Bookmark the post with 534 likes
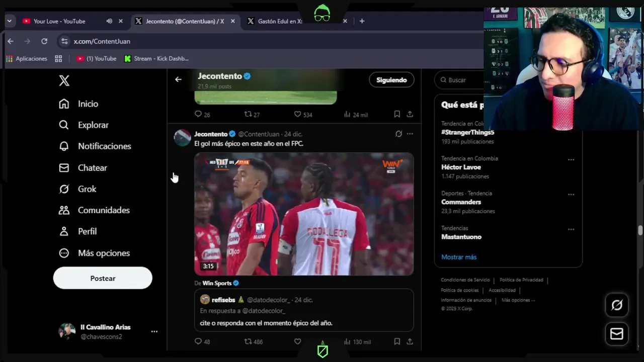 (397, 115)
